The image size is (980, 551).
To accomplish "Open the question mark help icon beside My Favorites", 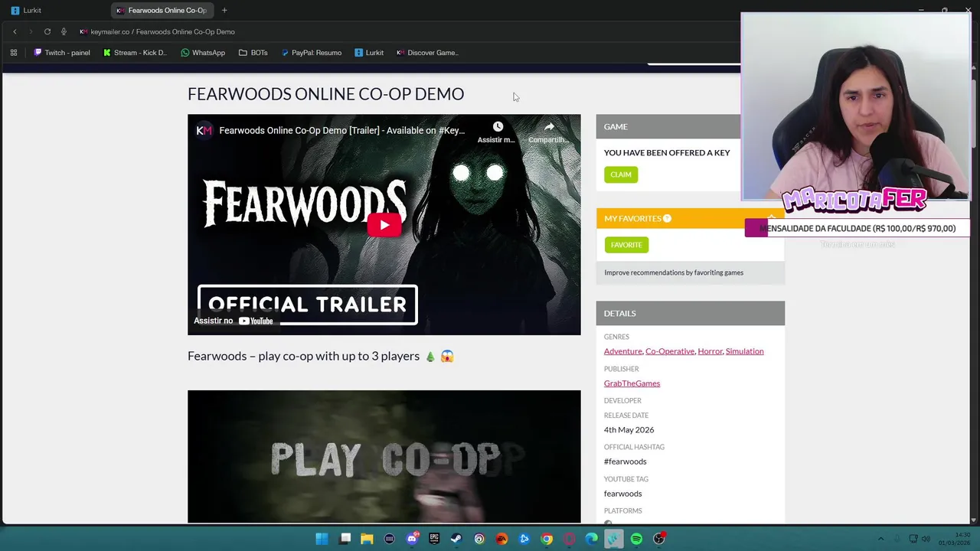I will (667, 218).
